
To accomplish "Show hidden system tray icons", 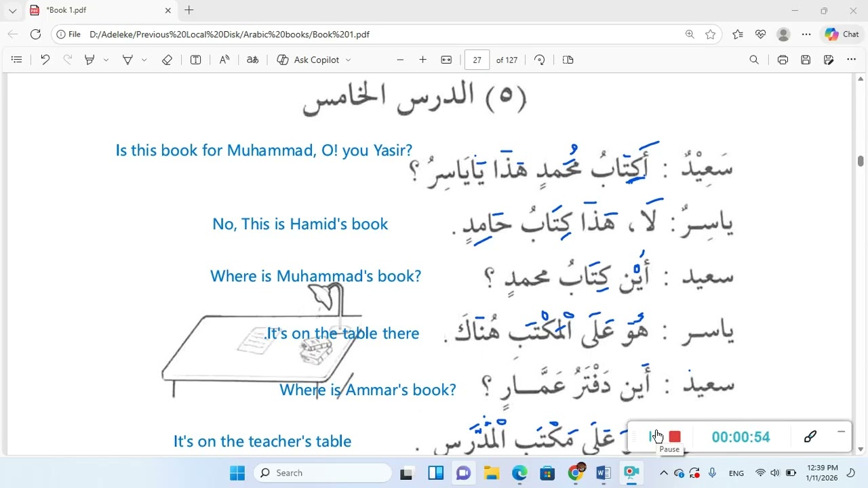I will click(x=664, y=473).
